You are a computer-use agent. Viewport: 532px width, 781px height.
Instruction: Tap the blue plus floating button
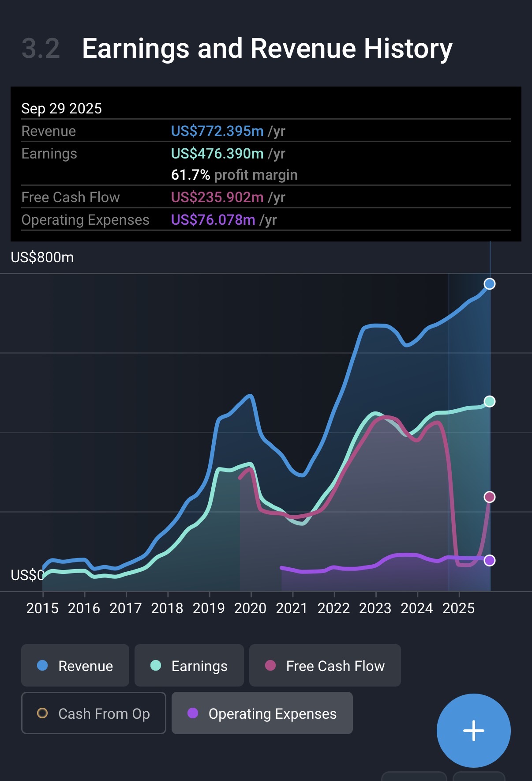click(473, 730)
